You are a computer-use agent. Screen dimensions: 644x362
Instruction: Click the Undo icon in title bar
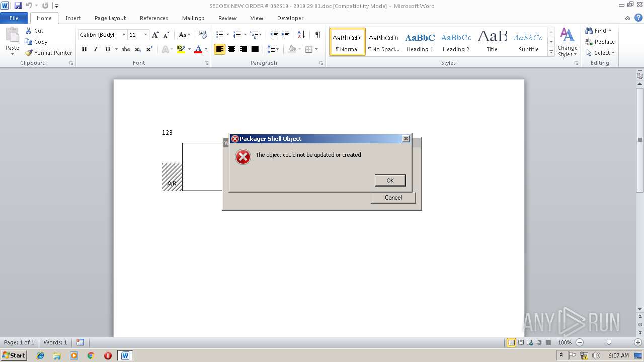(29, 6)
